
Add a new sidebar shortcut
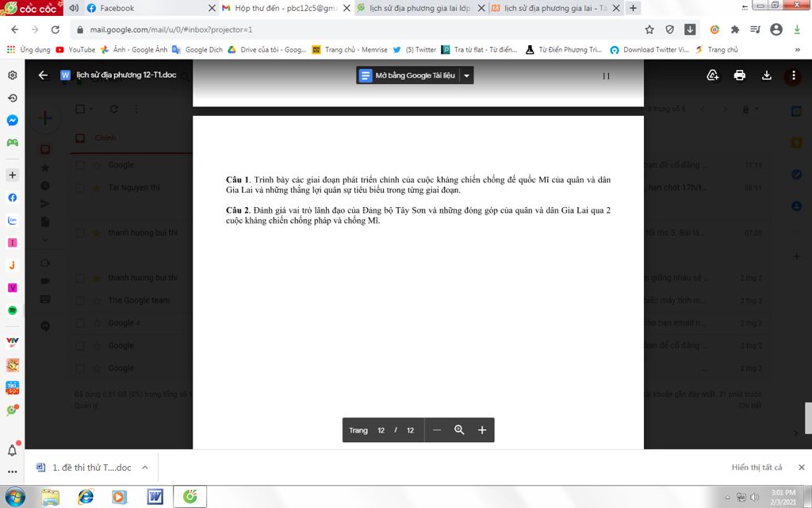[x=13, y=175]
